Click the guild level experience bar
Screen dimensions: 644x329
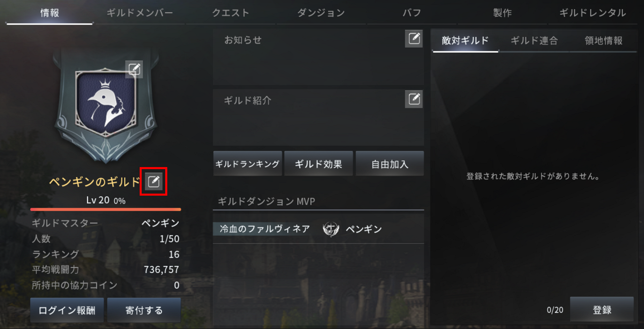[x=105, y=209]
